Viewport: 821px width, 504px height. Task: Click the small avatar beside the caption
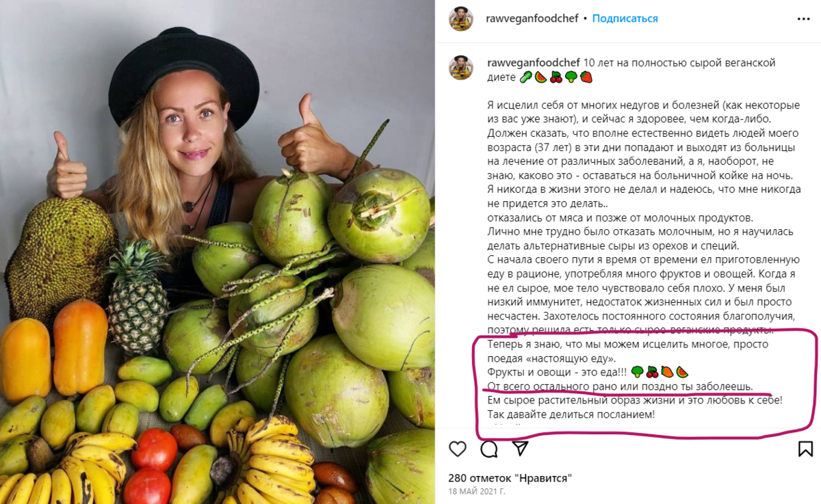pyautogui.click(x=460, y=68)
